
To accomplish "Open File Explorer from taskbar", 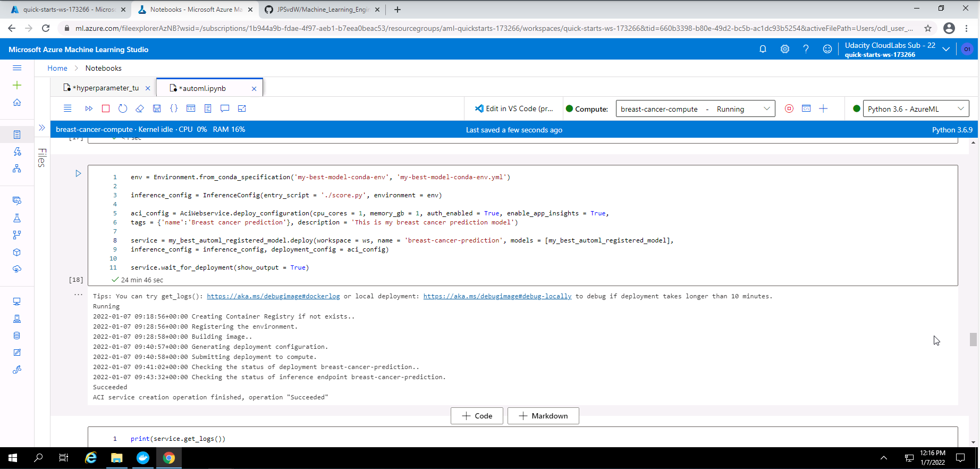I will pos(117,458).
